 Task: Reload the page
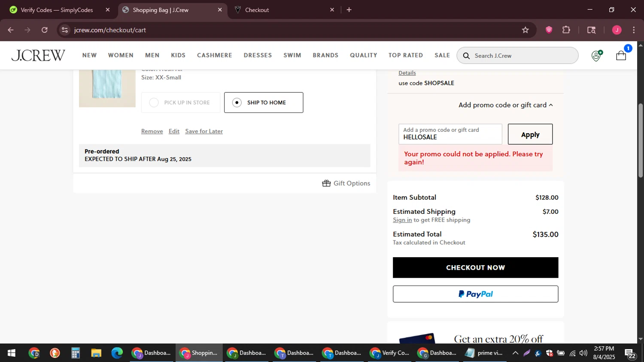[45, 30]
